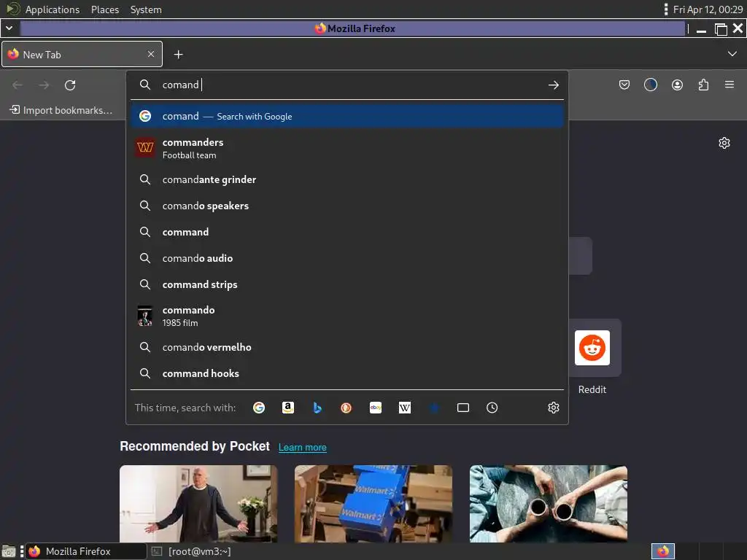The width and height of the screenshot is (747, 560).
Task: Click the Firefox workspace switcher icon
Action: click(662, 551)
